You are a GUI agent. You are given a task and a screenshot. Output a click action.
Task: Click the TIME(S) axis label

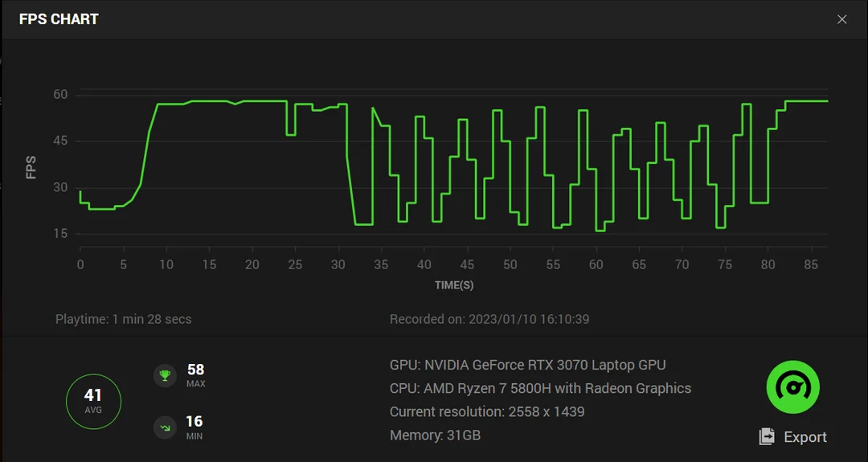(x=453, y=285)
